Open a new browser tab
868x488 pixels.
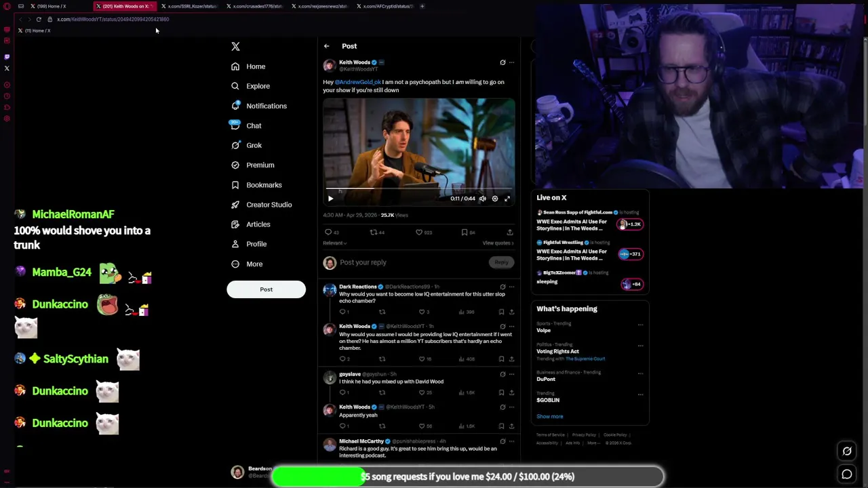pyautogui.click(x=422, y=6)
